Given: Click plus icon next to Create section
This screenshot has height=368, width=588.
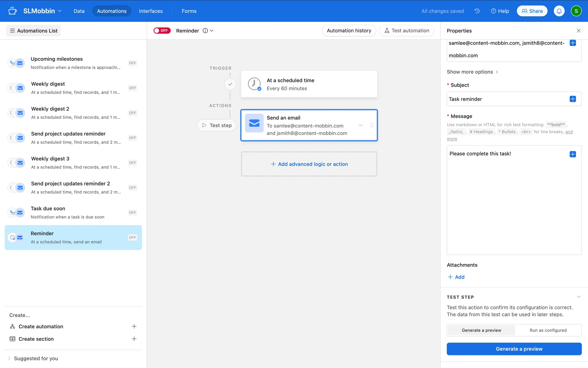Looking at the screenshot, I should (x=134, y=339).
